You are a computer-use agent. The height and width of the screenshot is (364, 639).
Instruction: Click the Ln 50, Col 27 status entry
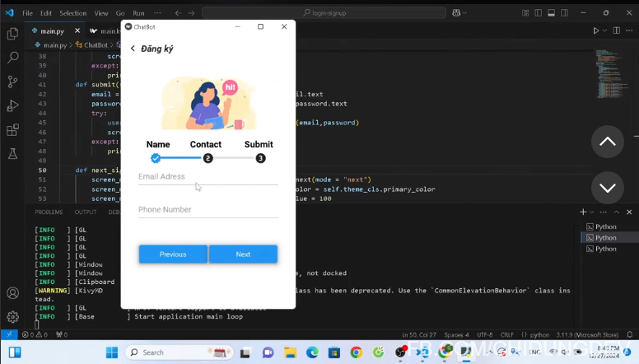[419, 334]
